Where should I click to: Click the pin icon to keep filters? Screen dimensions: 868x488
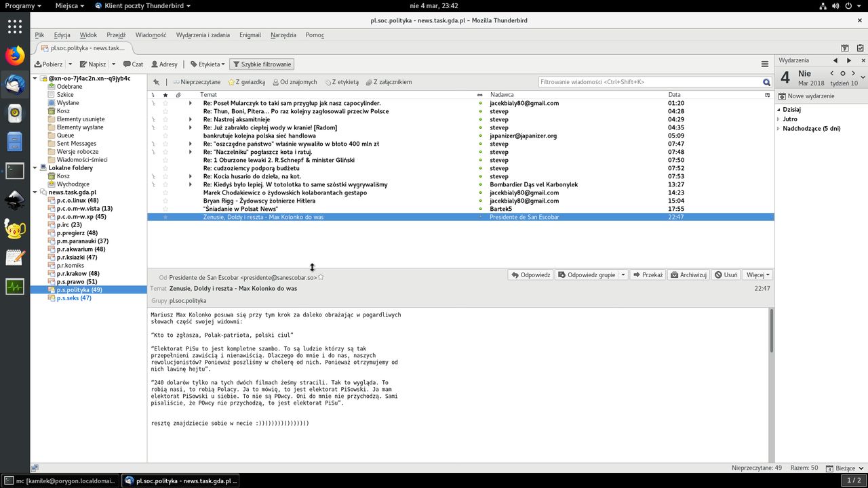pyautogui.click(x=156, y=82)
